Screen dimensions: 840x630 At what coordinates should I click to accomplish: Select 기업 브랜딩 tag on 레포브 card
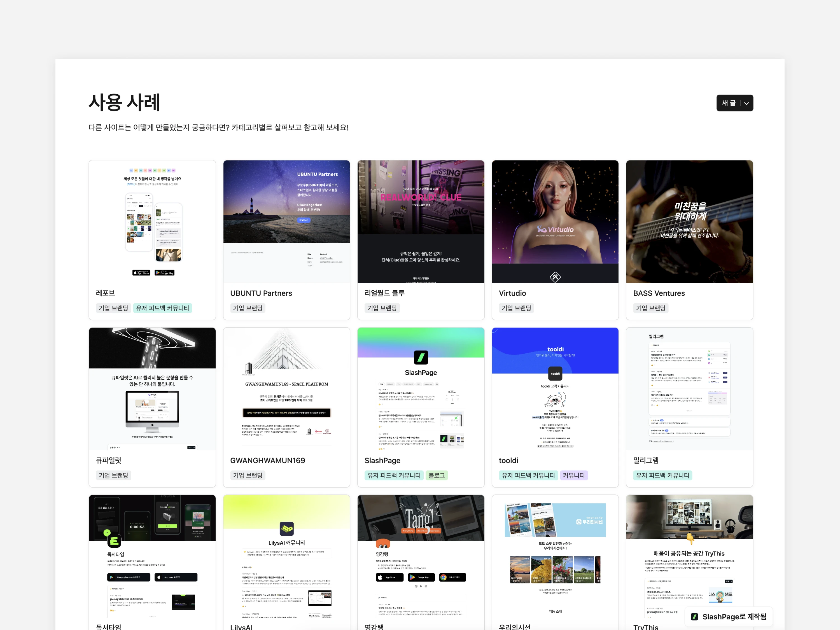click(x=113, y=308)
